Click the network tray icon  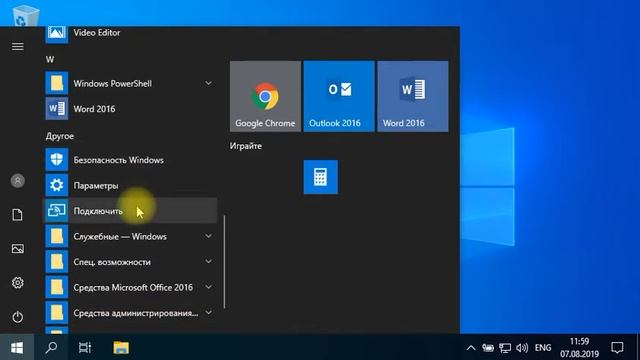click(505, 348)
